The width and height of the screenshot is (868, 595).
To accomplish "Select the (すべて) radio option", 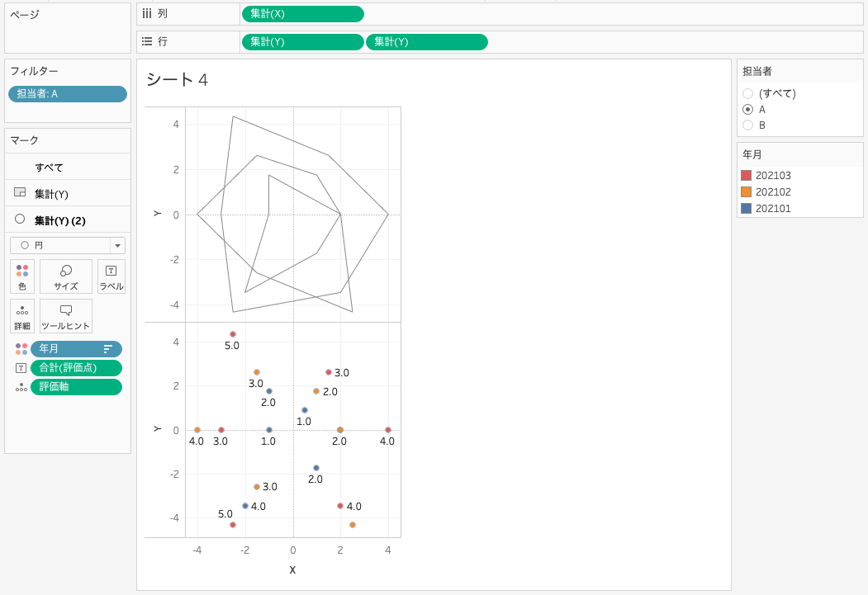I will tap(748, 94).
